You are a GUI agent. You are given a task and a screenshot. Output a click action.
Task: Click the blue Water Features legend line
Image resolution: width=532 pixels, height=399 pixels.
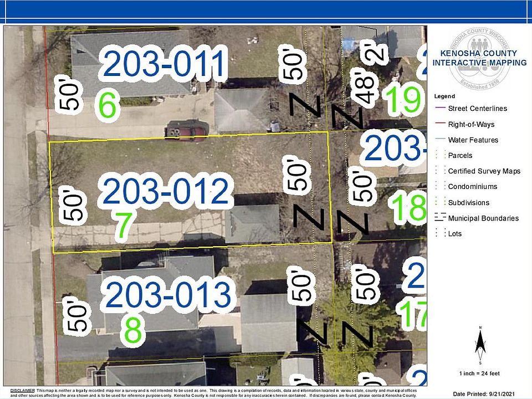coord(440,139)
